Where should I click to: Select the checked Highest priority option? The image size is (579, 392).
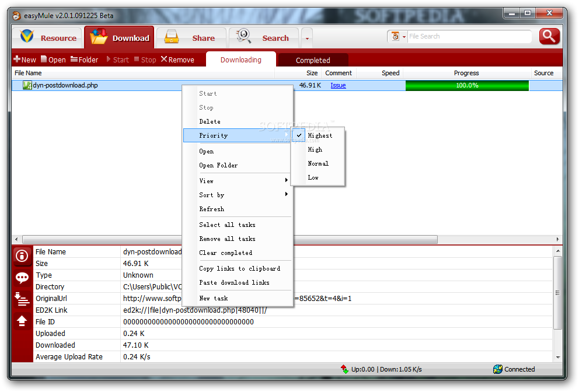click(x=318, y=135)
